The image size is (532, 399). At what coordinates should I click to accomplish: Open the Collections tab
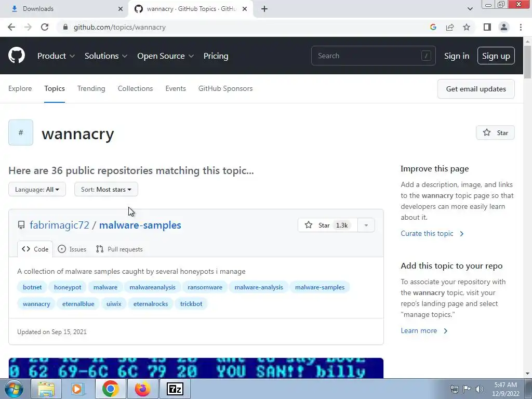pyautogui.click(x=136, y=88)
